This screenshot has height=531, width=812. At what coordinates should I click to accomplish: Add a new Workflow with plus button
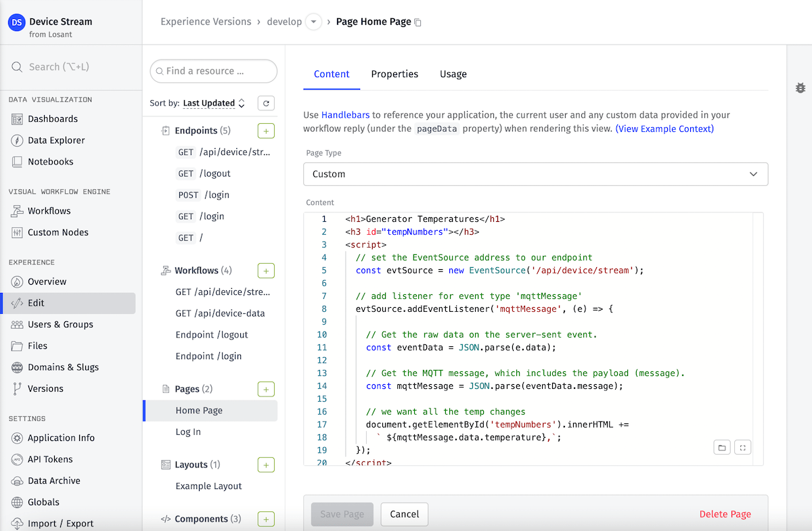pos(266,271)
